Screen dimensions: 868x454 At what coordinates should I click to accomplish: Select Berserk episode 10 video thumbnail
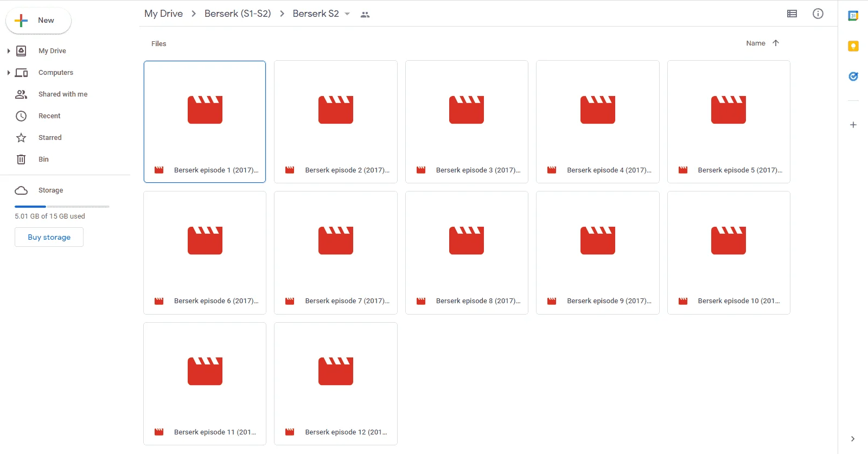[729, 240]
